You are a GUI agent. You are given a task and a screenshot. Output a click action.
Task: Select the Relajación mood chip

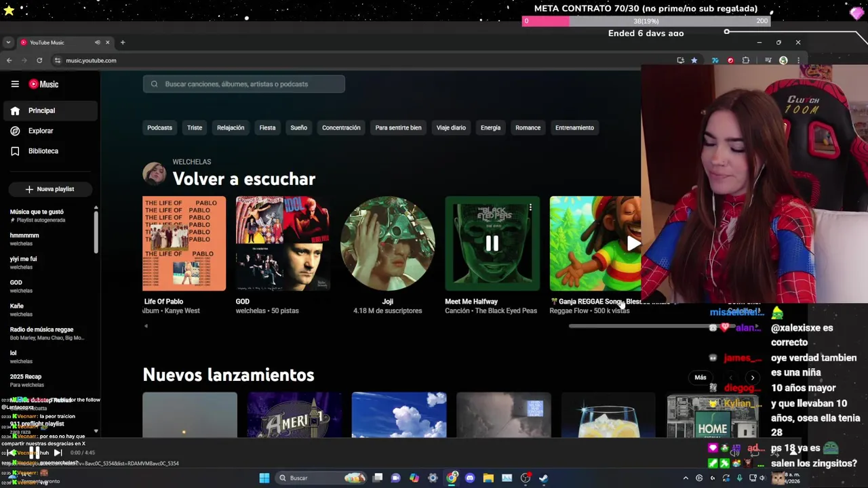click(x=231, y=127)
